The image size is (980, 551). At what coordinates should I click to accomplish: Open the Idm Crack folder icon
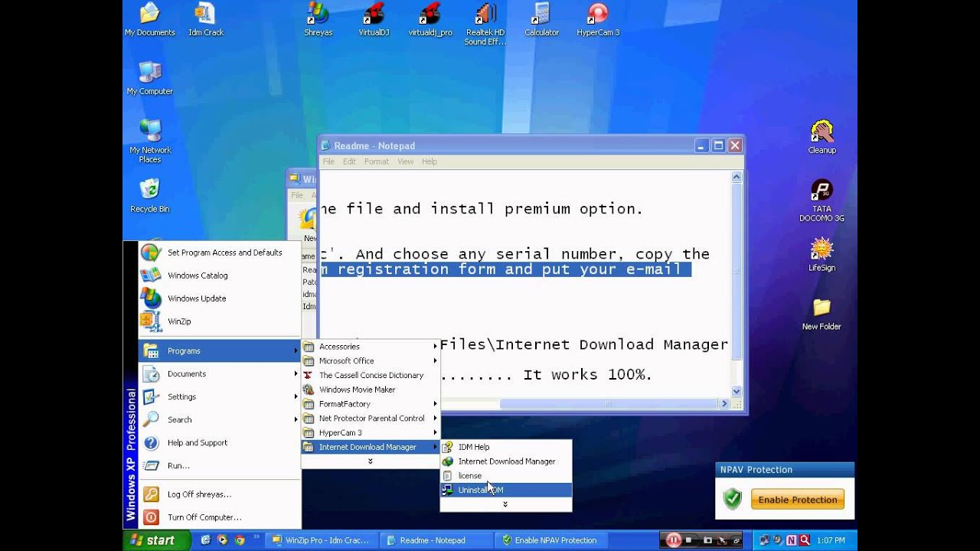206,20
